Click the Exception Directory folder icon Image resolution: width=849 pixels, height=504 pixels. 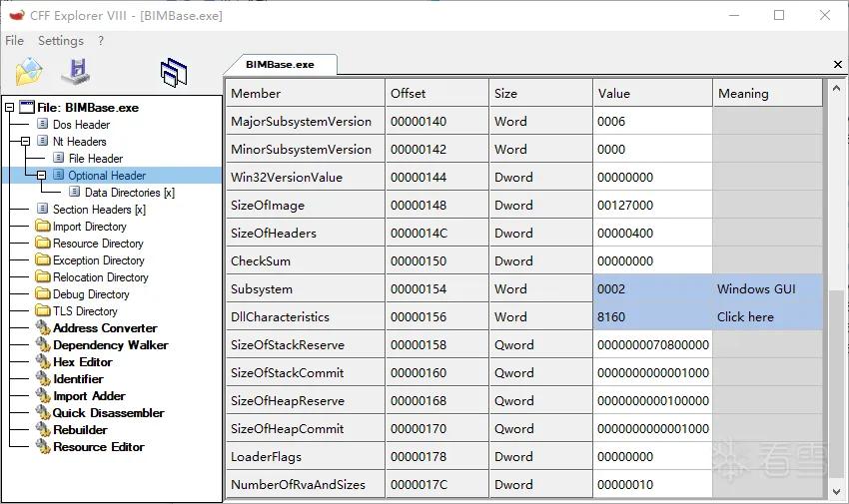43,259
